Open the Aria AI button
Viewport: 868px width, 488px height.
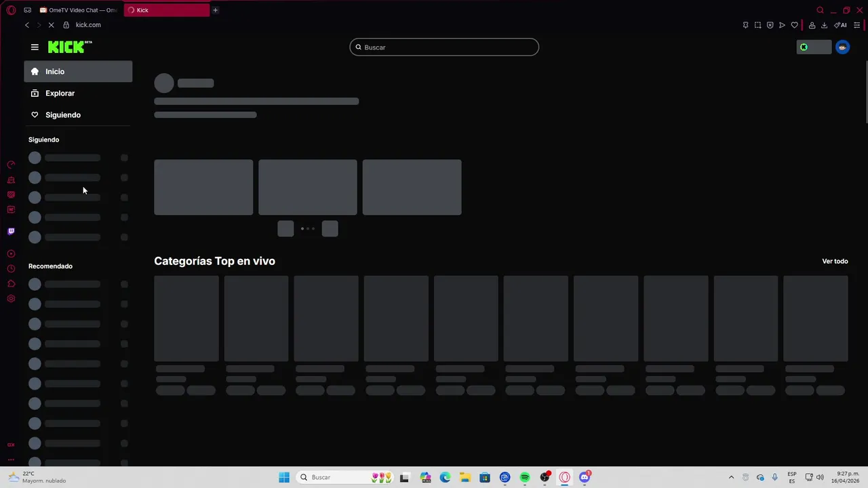(840, 25)
